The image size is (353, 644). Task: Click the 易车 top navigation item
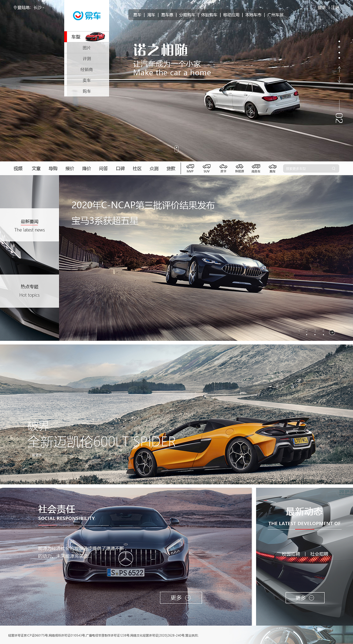click(x=137, y=15)
